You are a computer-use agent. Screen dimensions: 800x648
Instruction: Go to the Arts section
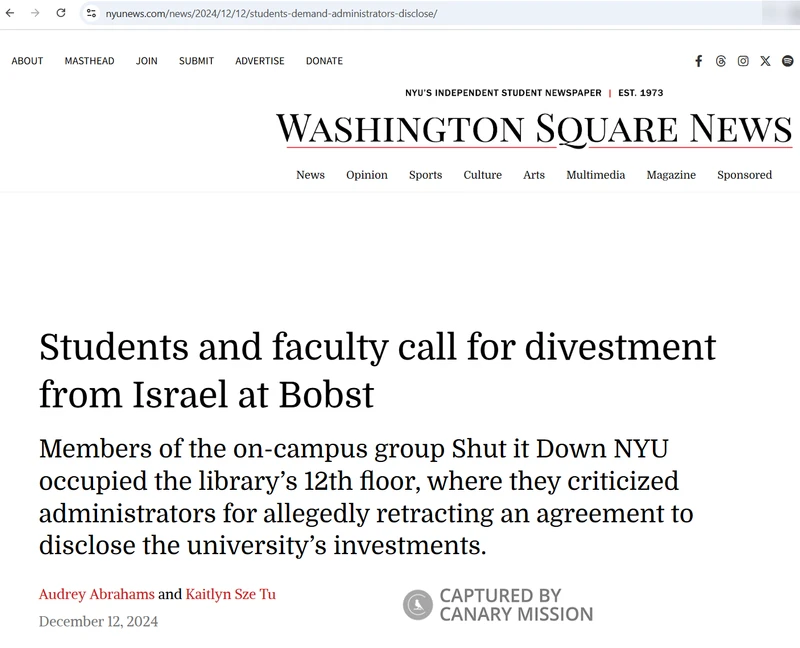(534, 175)
